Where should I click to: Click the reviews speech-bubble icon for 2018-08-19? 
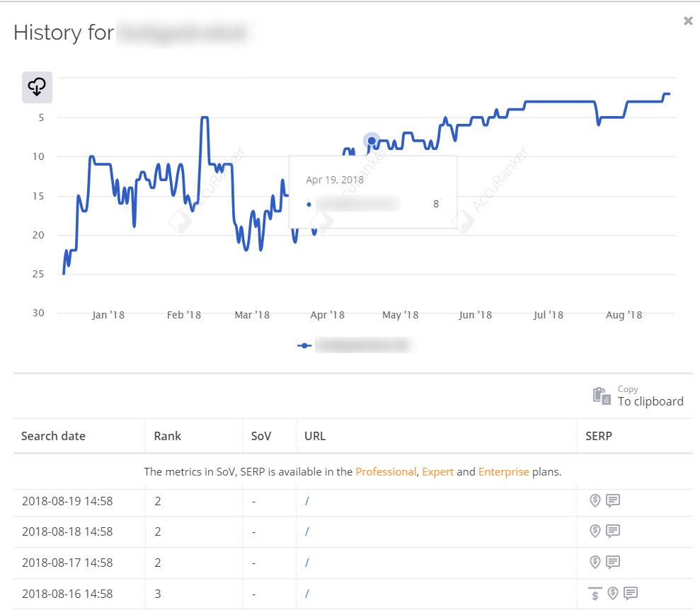[613, 501]
